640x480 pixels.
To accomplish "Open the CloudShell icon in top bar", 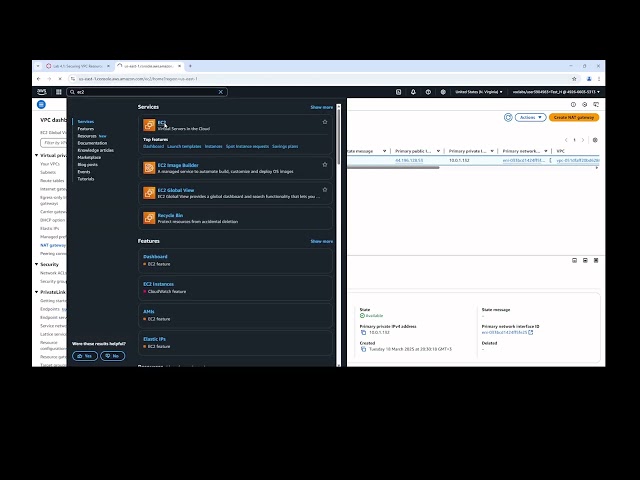I will [398, 92].
